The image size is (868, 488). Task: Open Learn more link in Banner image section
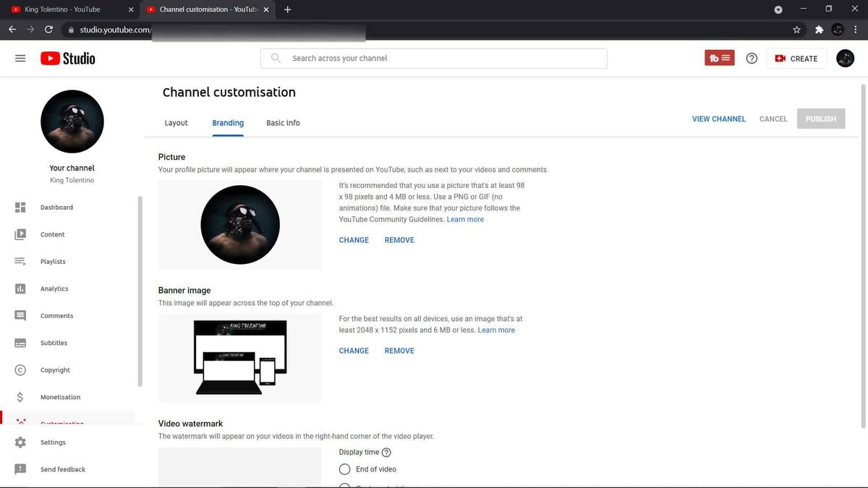[496, 330]
